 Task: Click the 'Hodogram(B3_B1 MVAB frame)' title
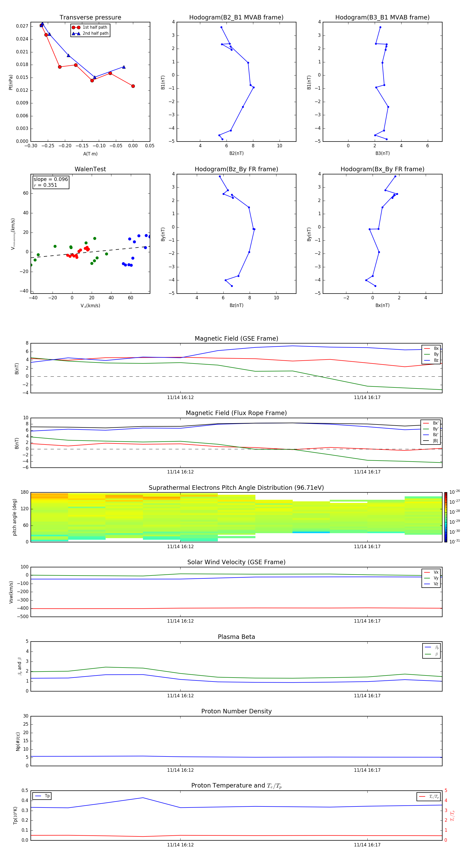[382, 18]
